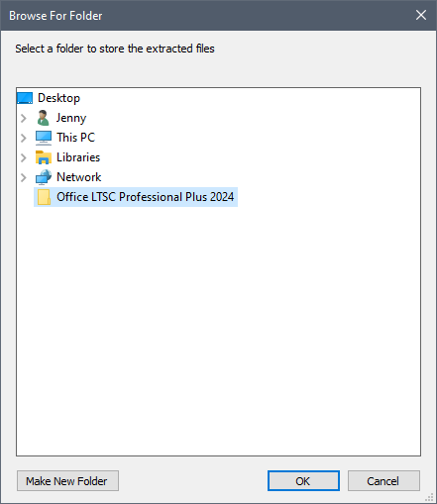Close the Browse For Folder window
This screenshot has width=437, height=504.
[x=421, y=15]
